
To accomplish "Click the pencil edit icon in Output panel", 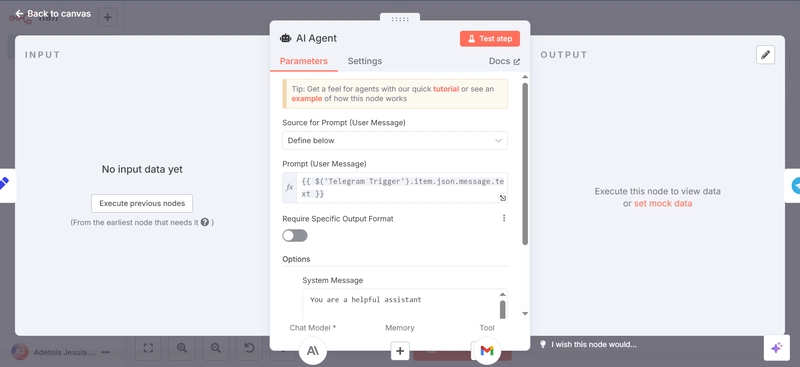I will 765,55.
